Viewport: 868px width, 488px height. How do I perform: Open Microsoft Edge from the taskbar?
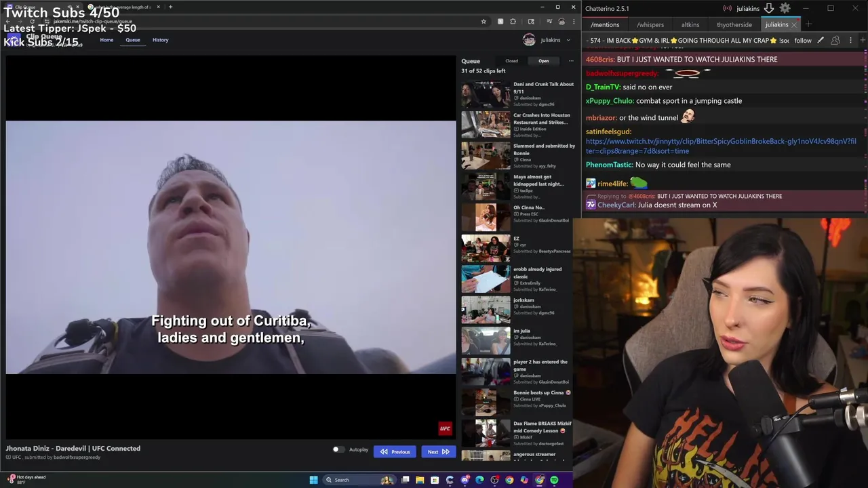(479, 480)
